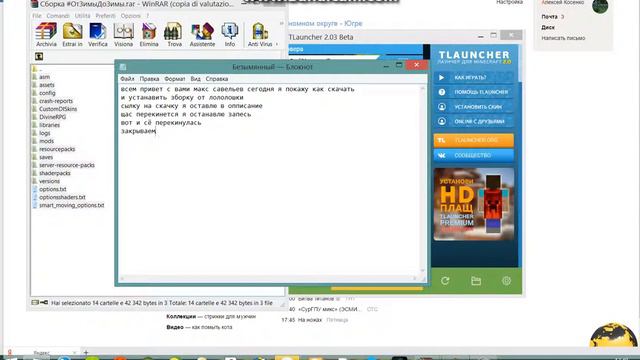
Task: Open the folder icon in TLauncher footer
Action: coord(476,281)
